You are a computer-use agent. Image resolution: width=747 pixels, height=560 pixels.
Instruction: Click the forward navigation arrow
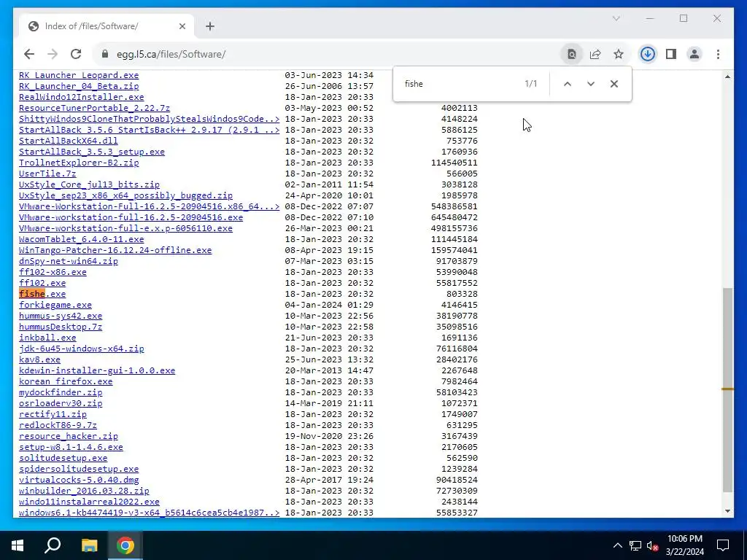53,54
